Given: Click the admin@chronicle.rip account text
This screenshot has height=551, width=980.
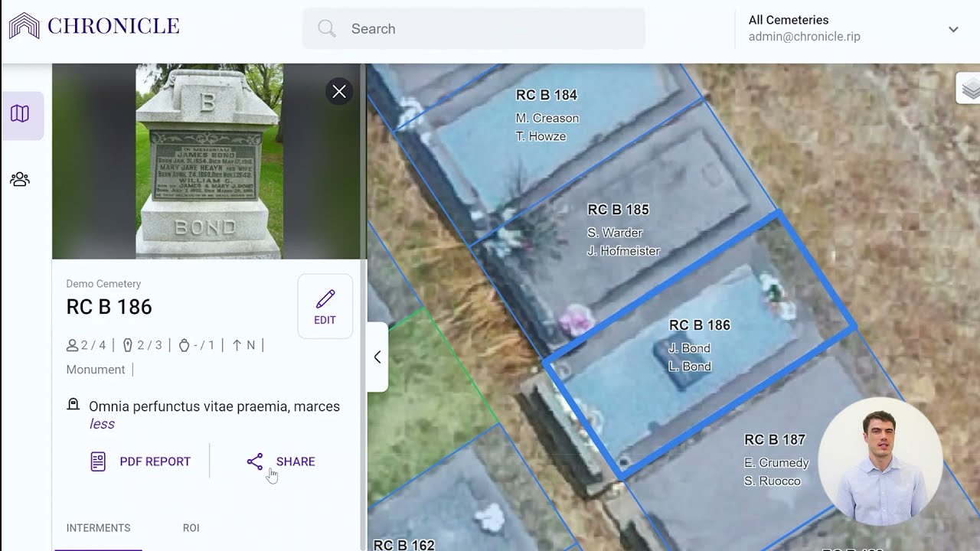Looking at the screenshot, I should (805, 37).
